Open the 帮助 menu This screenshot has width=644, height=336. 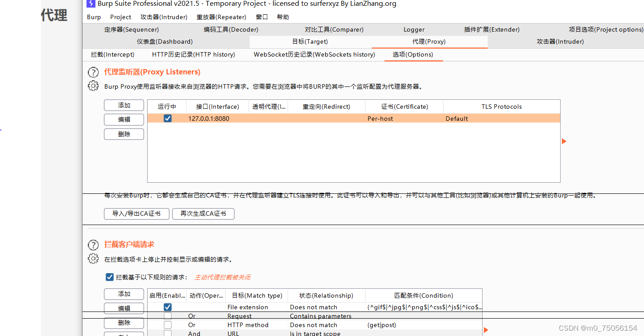283,17
